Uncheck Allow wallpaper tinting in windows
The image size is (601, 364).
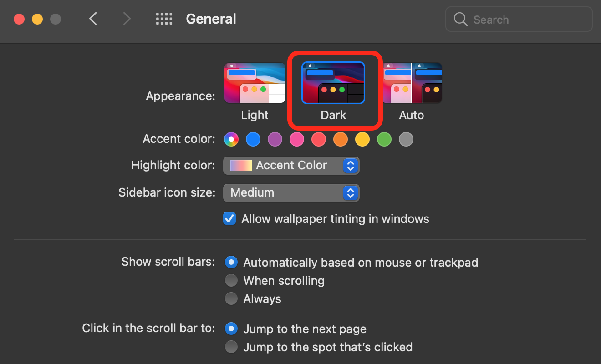click(x=229, y=218)
